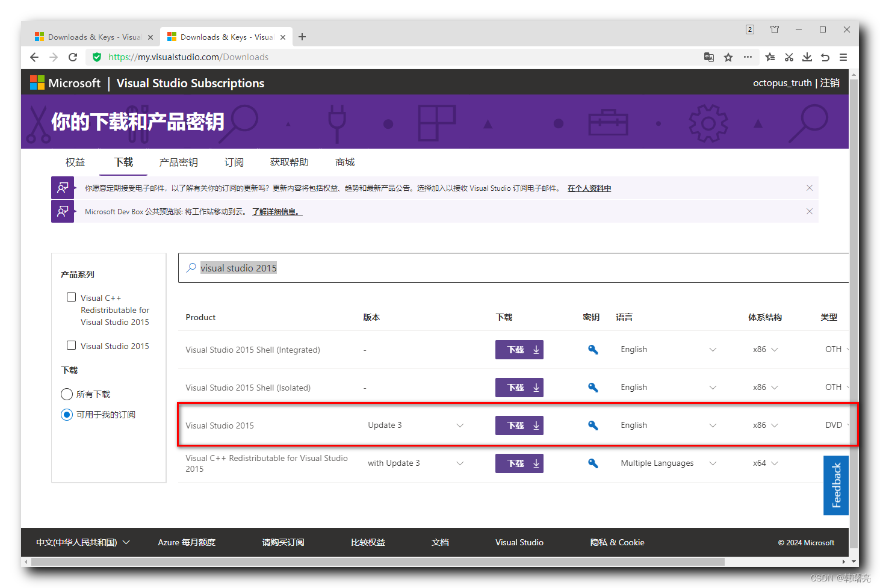Image resolution: width=880 pixels, height=588 pixels.
Task: Open the browser hamburger menu
Action: (x=843, y=57)
